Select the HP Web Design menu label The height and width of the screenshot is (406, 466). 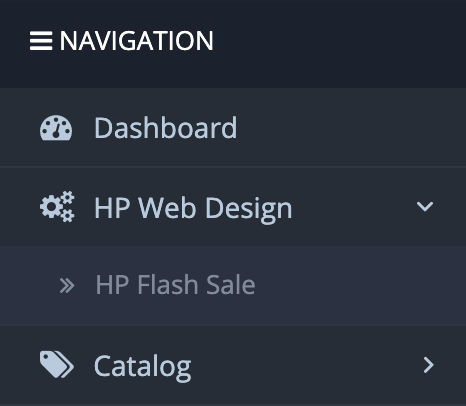[193, 208]
